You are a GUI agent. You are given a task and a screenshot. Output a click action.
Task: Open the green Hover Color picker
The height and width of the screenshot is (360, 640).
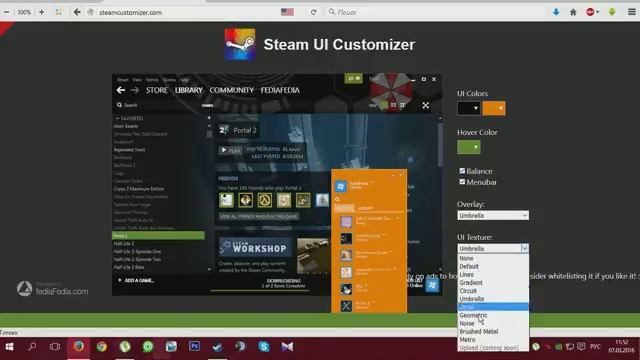click(x=469, y=147)
